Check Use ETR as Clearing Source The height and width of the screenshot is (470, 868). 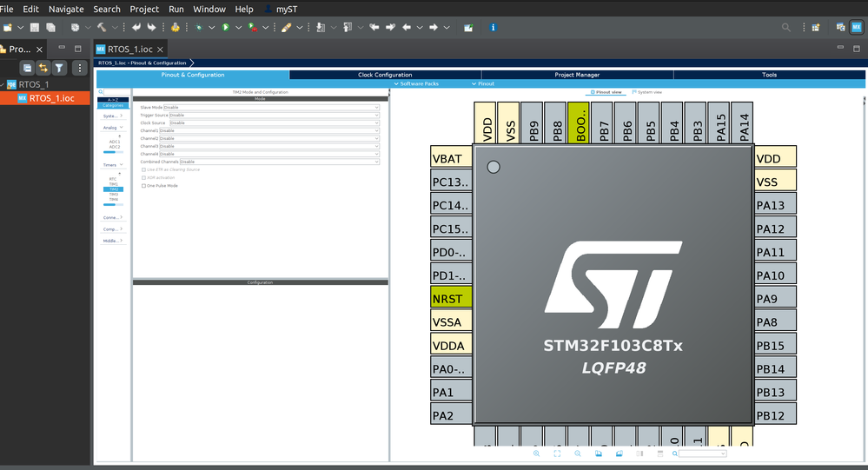pos(144,169)
